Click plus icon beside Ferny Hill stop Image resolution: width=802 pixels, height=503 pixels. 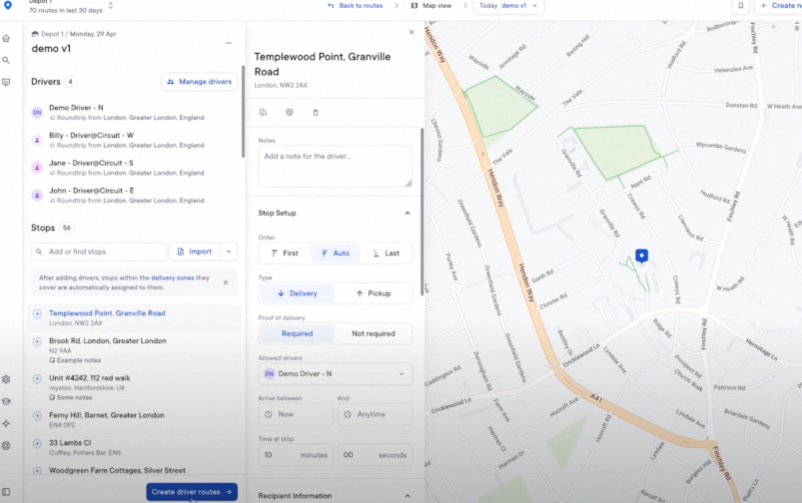(x=37, y=416)
